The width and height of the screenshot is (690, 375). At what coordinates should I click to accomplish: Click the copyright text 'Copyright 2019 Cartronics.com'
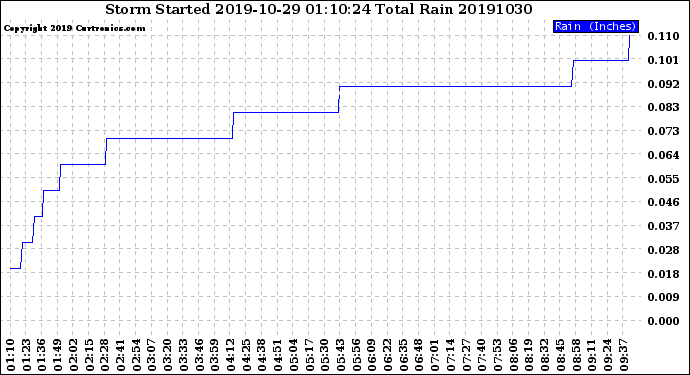click(x=74, y=29)
